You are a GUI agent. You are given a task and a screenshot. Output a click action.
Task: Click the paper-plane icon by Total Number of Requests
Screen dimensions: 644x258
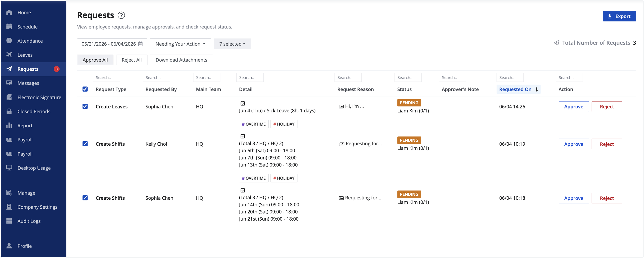556,43
